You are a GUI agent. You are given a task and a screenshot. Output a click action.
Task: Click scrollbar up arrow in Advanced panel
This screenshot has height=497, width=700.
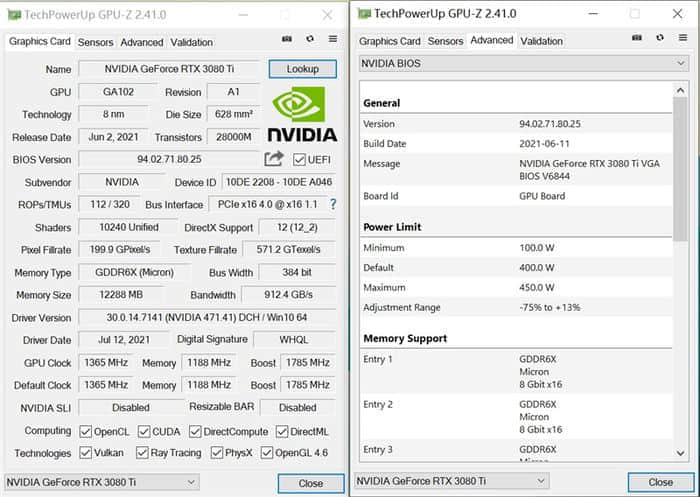680,90
